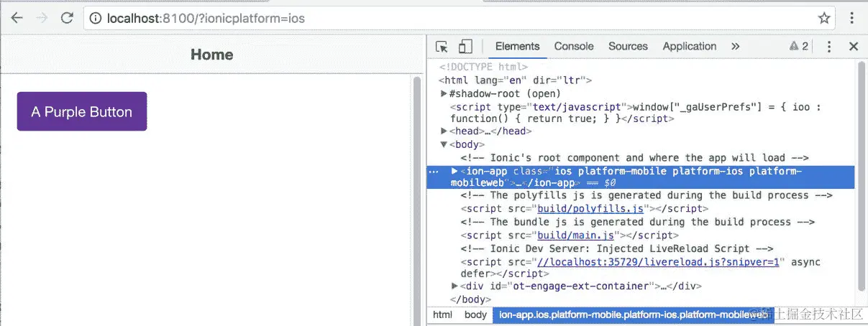Click the Home page title
The width and height of the screenshot is (868, 326).
212,55
